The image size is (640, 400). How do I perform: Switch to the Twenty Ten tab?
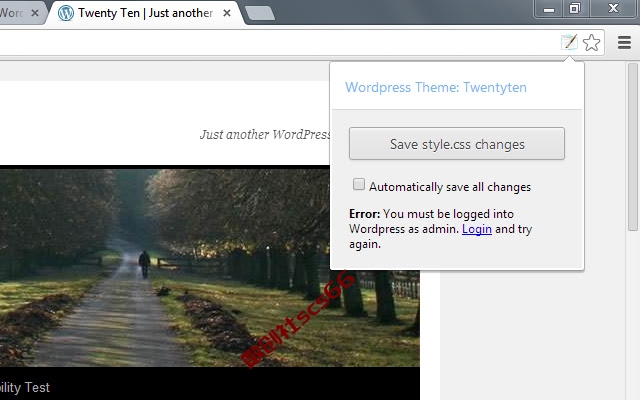click(x=145, y=13)
